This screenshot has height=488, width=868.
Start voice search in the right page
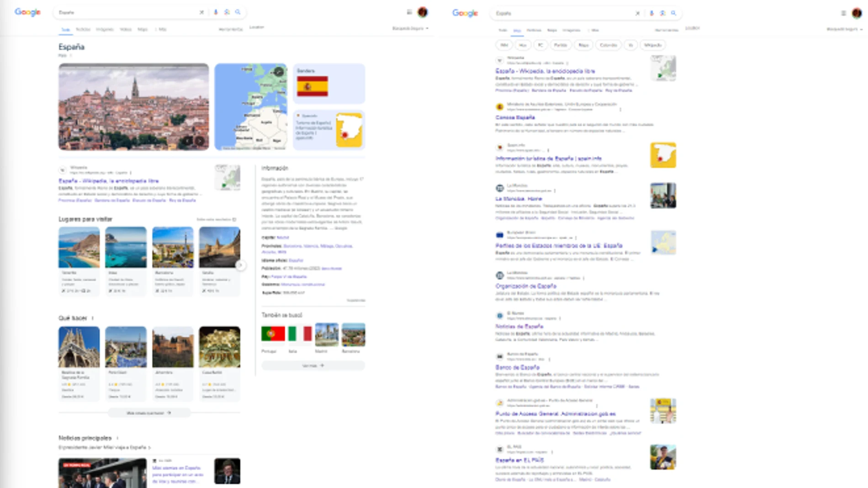tap(651, 13)
